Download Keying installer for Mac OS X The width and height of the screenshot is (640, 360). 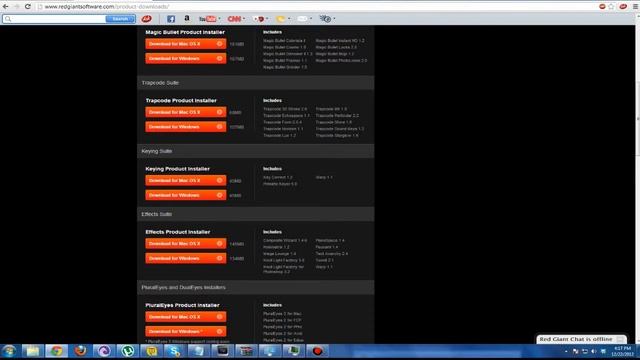[186, 180]
